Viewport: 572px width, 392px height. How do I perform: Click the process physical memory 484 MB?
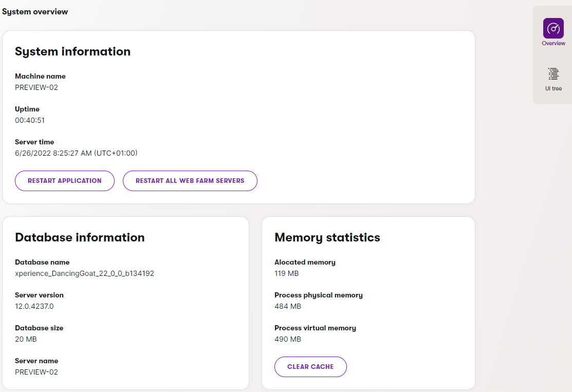[288, 306]
